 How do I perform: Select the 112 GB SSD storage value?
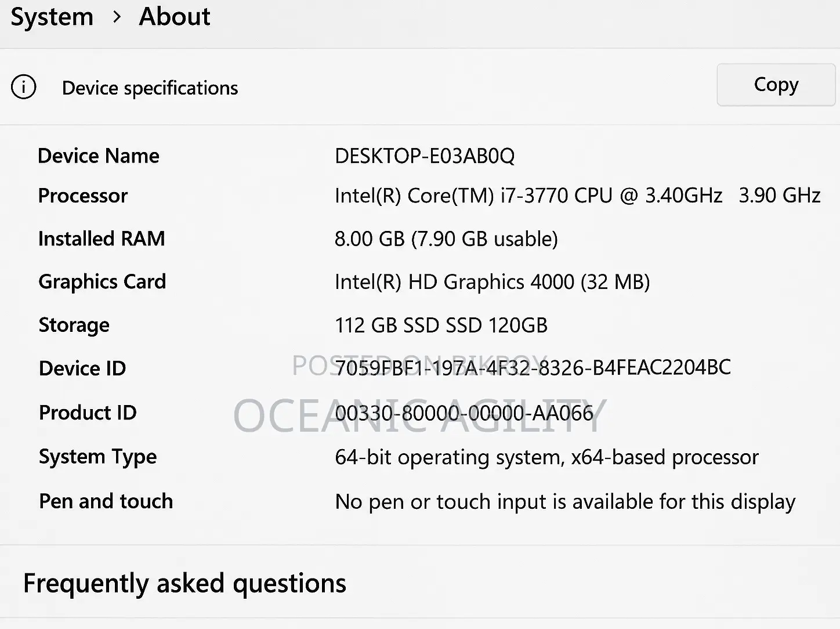[x=441, y=325]
